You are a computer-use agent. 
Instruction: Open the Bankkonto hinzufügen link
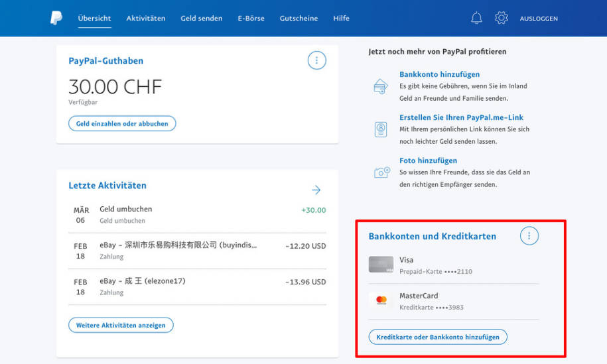click(x=439, y=74)
